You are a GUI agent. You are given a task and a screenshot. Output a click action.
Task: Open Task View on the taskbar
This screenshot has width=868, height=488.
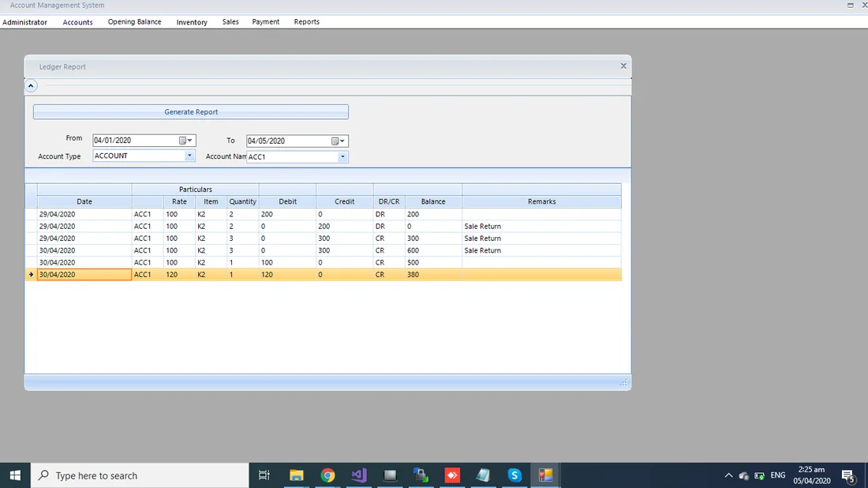264,475
